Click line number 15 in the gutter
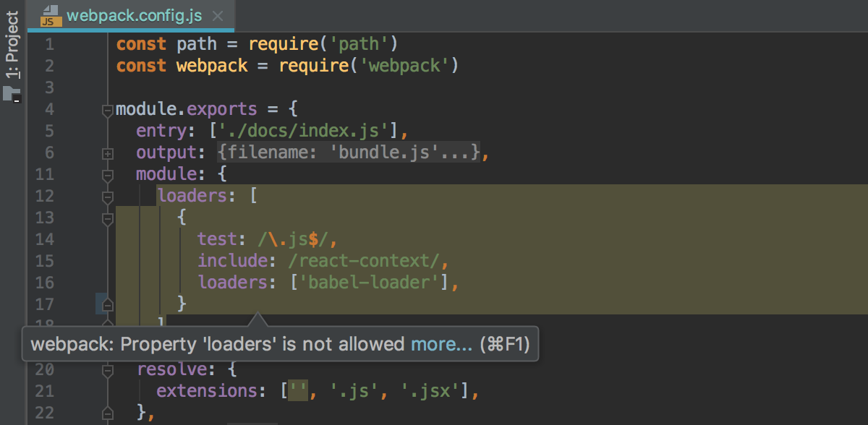 44,261
